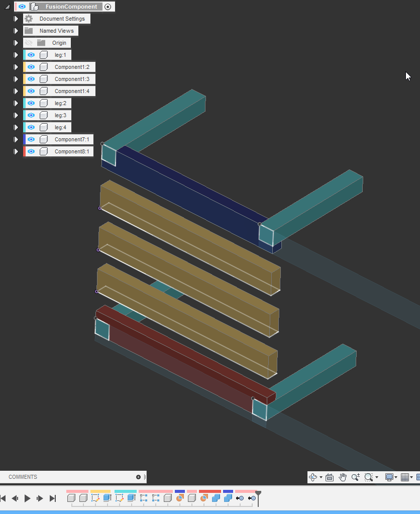Expand the Origin folder in browser

[16, 42]
